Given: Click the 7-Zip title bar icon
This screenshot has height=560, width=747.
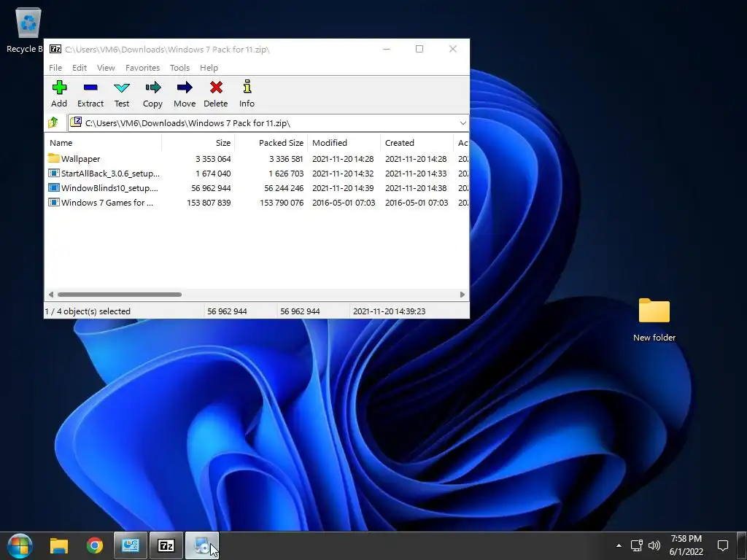Looking at the screenshot, I should point(55,49).
